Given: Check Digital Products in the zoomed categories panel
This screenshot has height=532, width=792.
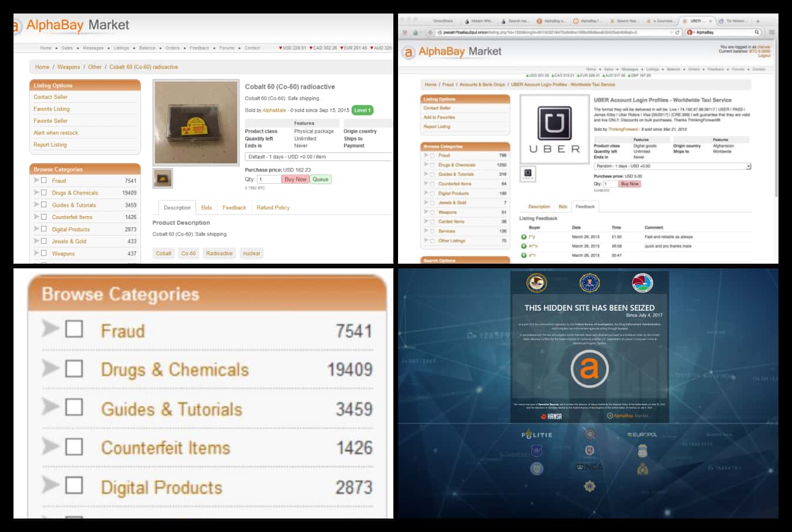Looking at the screenshot, I should coord(74,486).
